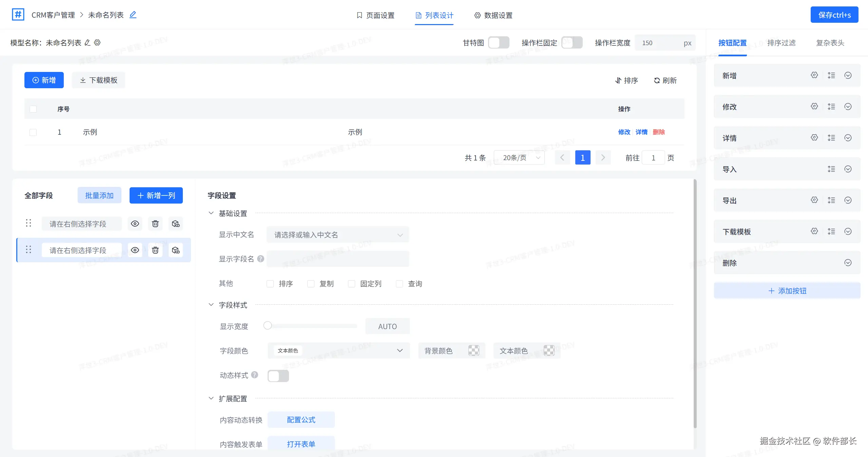Toggle the 甘特图 switch

point(499,43)
